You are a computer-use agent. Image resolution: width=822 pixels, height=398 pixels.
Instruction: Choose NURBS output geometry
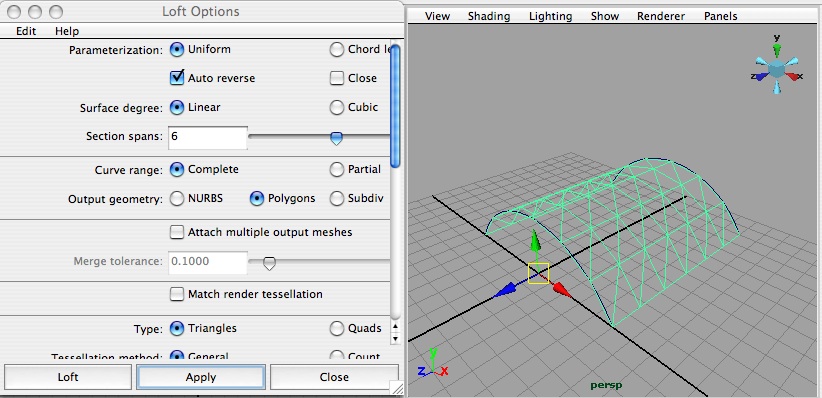click(177, 199)
